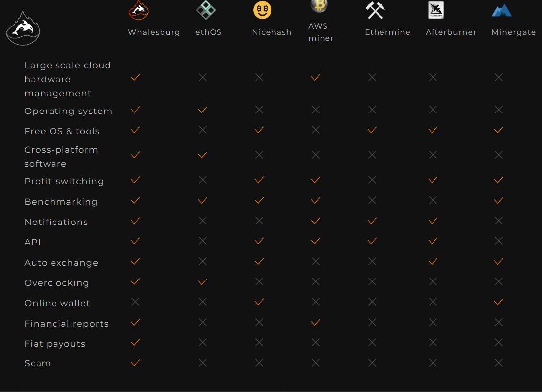
Task: Click ethOS checkmark in Cross-platform software row
Action: pyautogui.click(x=203, y=155)
